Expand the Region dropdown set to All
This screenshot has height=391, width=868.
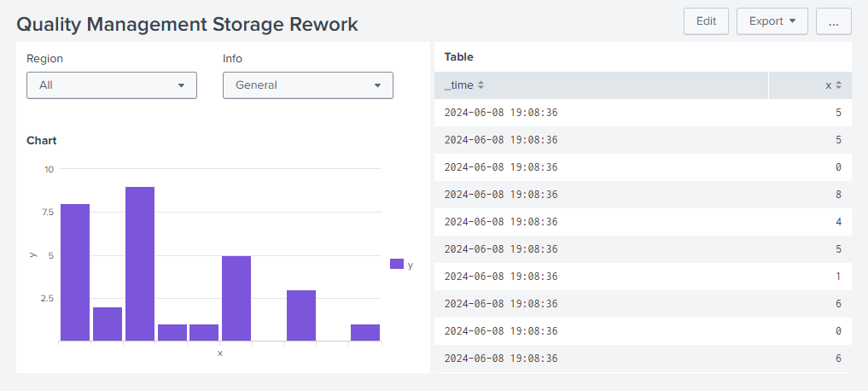pos(111,85)
